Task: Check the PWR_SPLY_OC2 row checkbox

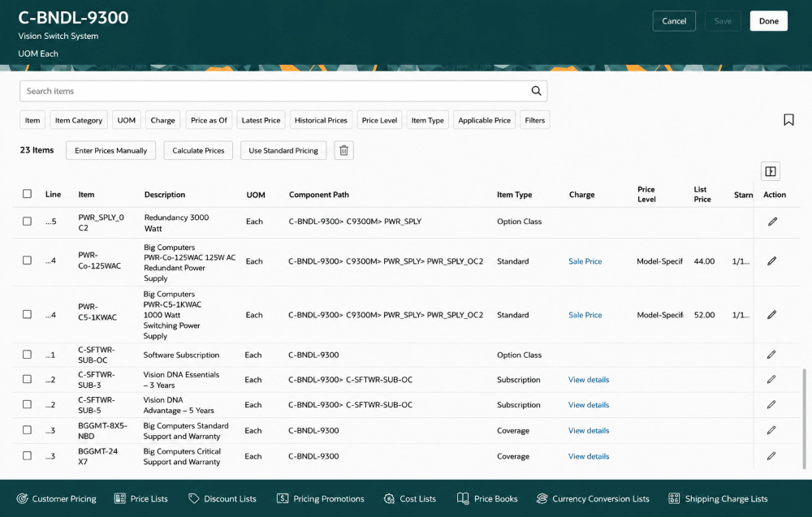Action: 27,221
